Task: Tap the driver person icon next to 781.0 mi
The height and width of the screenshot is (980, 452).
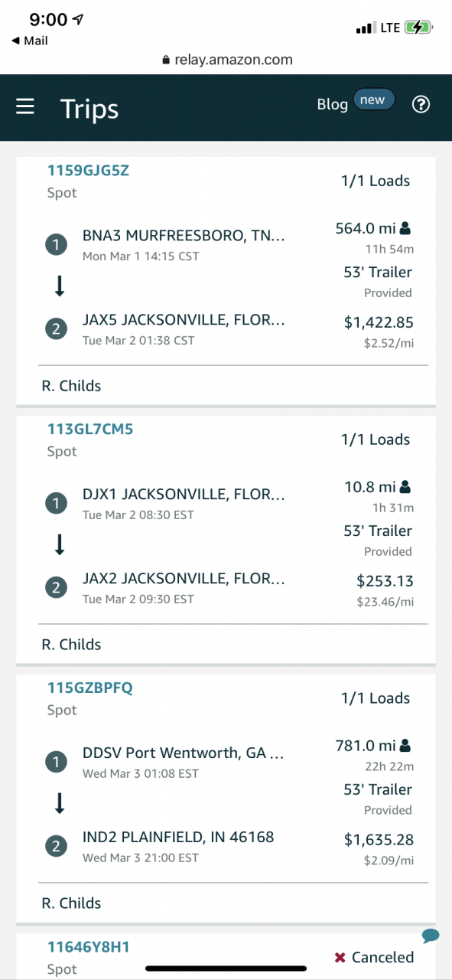Action: tap(405, 745)
